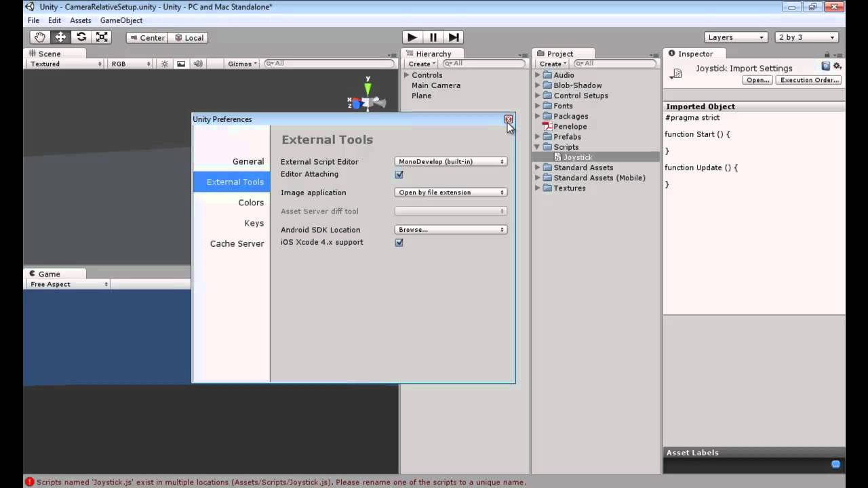The width and height of the screenshot is (868, 488).
Task: Click the Unity logo in title bar
Action: point(30,7)
